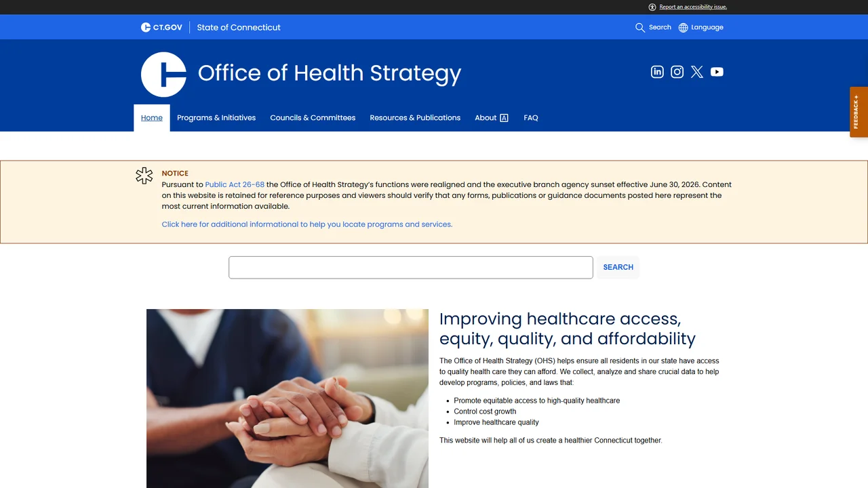This screenshot has width=868, height=488.
Task: Click the blue SEARCH button
Action: tap(618, 267)
